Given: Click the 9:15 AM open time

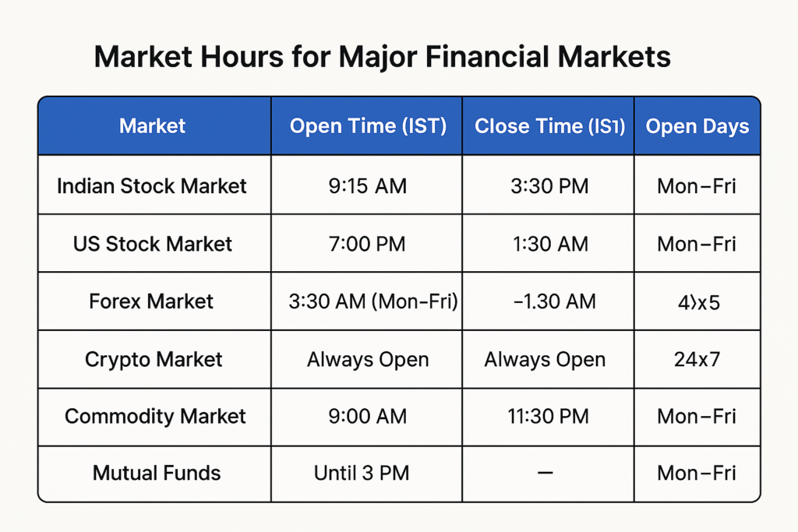Looking at the screenshot, I should coord(368,186).
